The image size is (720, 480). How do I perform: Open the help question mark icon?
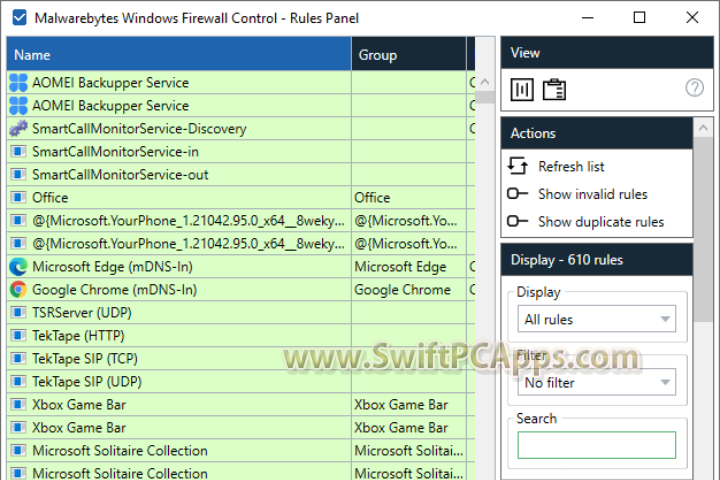694,87
